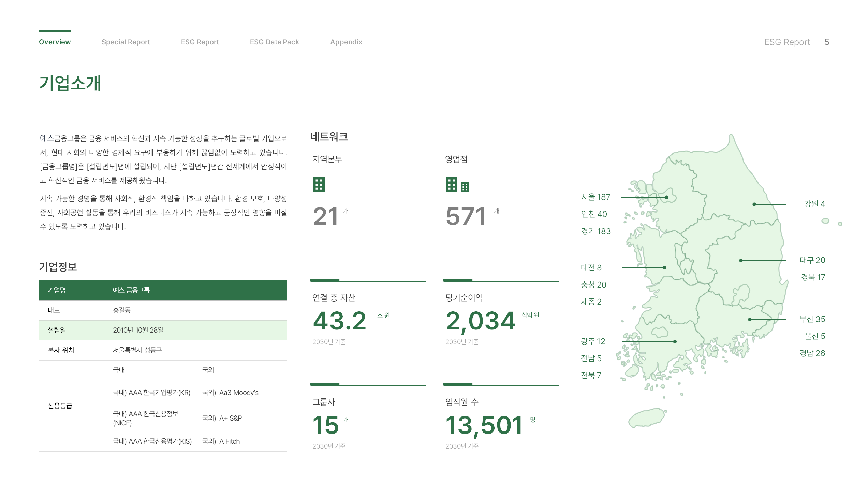Screen dimensions: 868x498
Task: Click the single building icon under 지역본부
Action: 319,185
